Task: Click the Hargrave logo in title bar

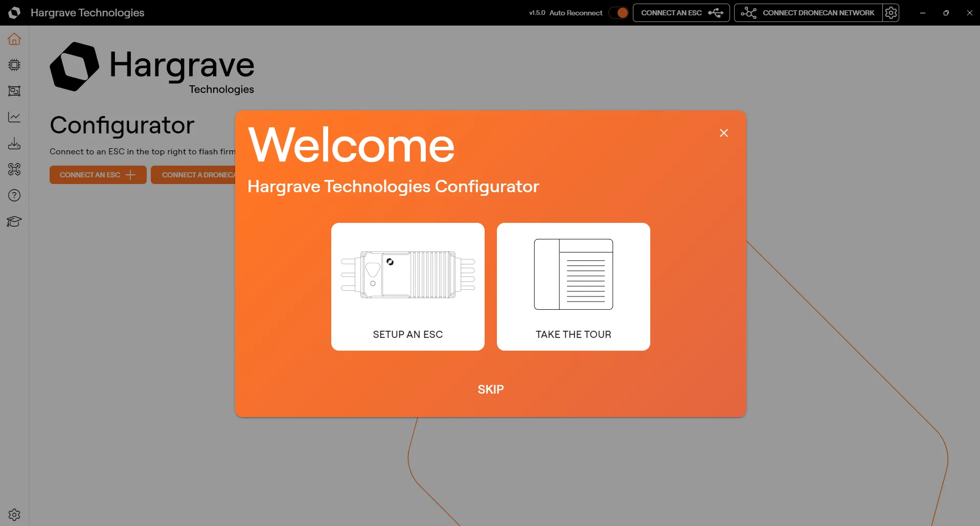Action: pyautogui.click(x=14, y=13)
